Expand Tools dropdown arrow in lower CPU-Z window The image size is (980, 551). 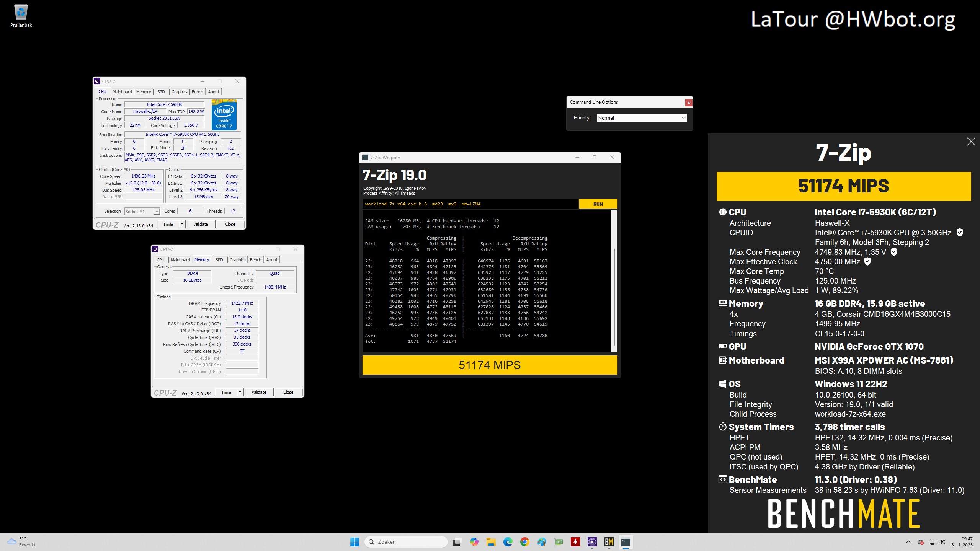[240, 392]
